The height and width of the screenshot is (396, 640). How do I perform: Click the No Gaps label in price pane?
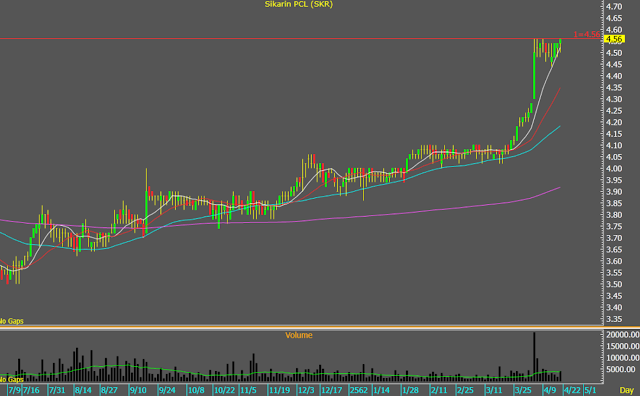pyautogui.click(x=11, y=321)
